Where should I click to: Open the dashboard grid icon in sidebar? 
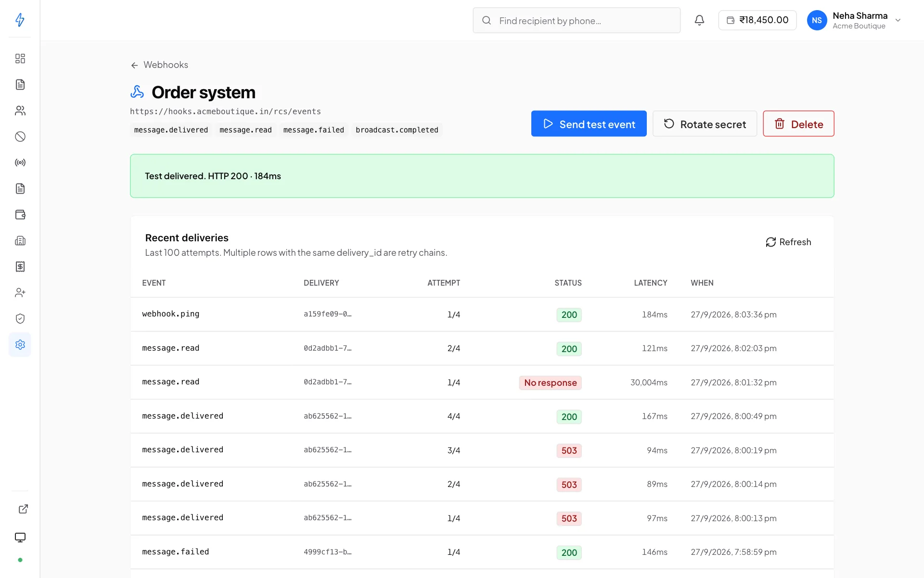20,59
